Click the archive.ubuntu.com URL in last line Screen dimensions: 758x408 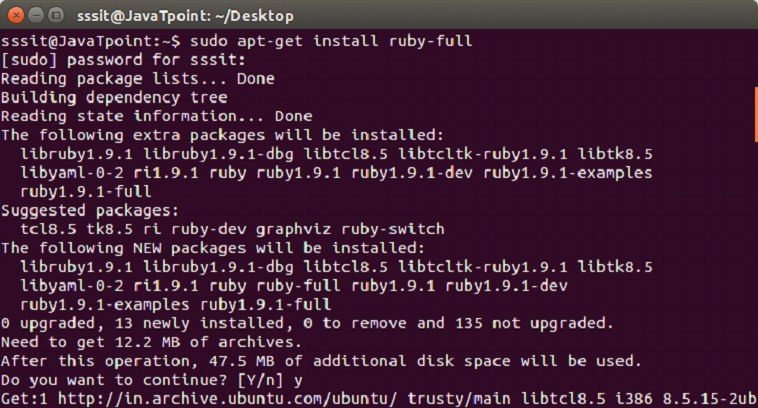point(228,399)
